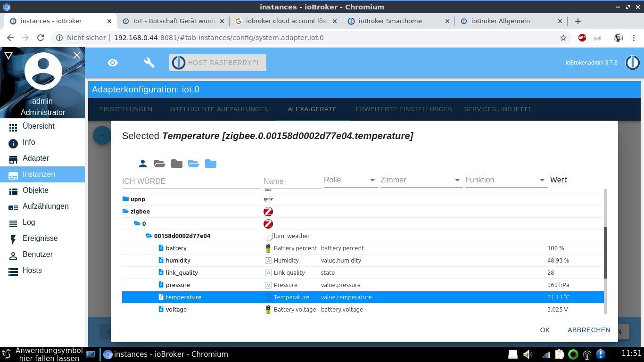Image resolution: width=644 pixels, height=362 pixels.
Task: Click the battery percent row icon
Action: coord(268,248)
